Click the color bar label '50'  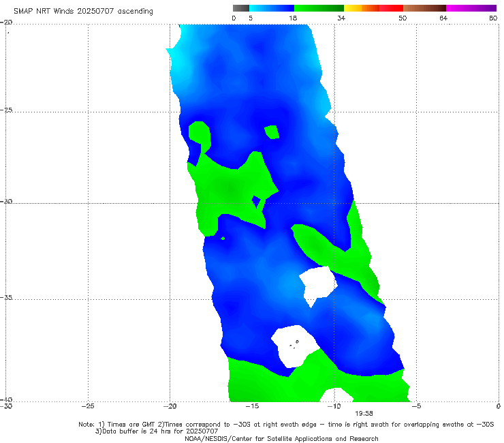coord(403,18)
